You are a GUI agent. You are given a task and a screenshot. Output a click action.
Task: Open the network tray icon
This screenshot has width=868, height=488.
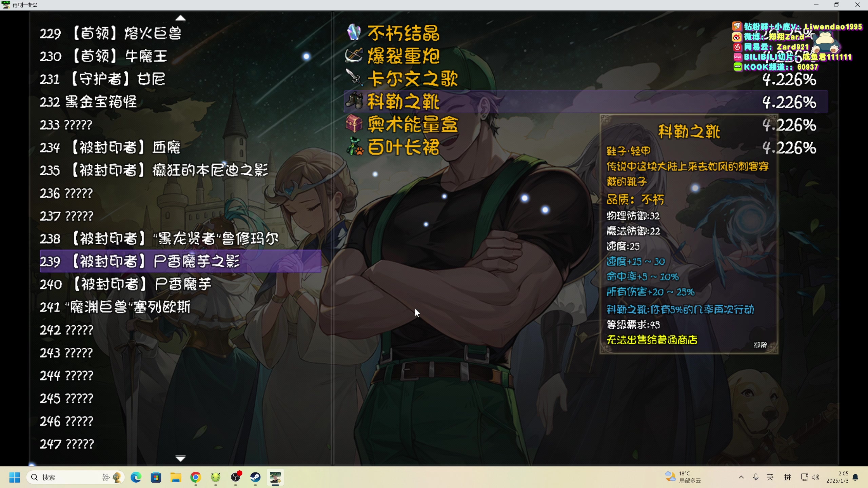pos(804,477)
